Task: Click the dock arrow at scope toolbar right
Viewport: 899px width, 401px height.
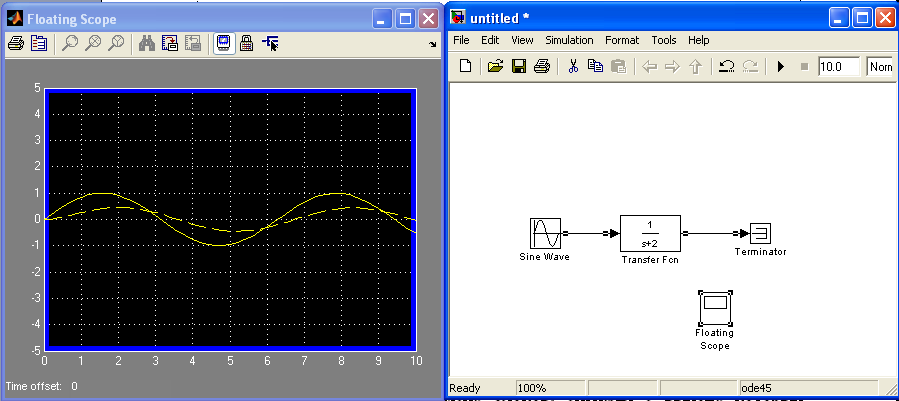Action: (432, 44)
